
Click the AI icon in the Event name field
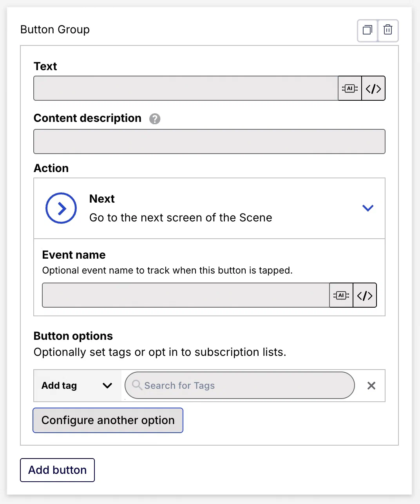[x=341, y=296]
